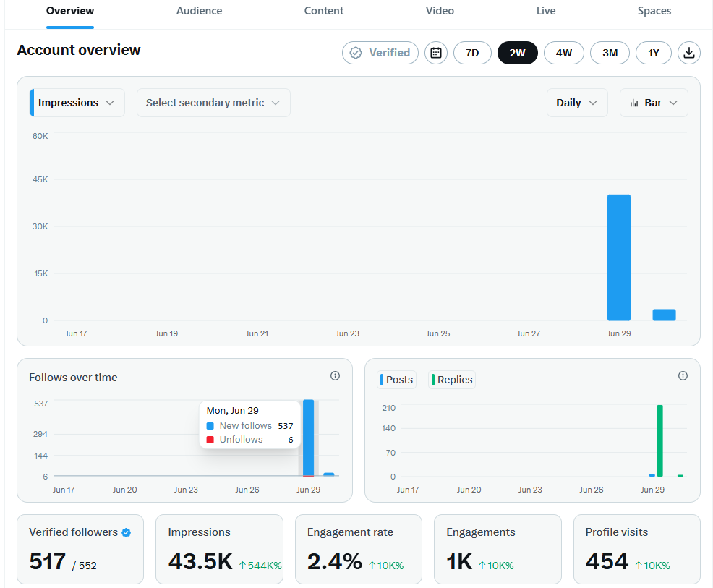Image resolution: width=713 pixels, height=588 pixels.
Task: Select the 3M time range
Action: [x=610, y=53]
